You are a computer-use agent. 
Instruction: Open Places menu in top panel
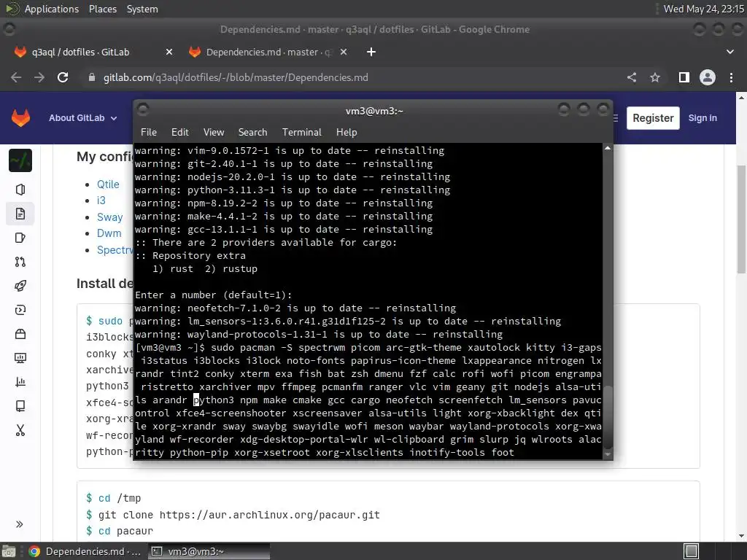click(102, 9)
